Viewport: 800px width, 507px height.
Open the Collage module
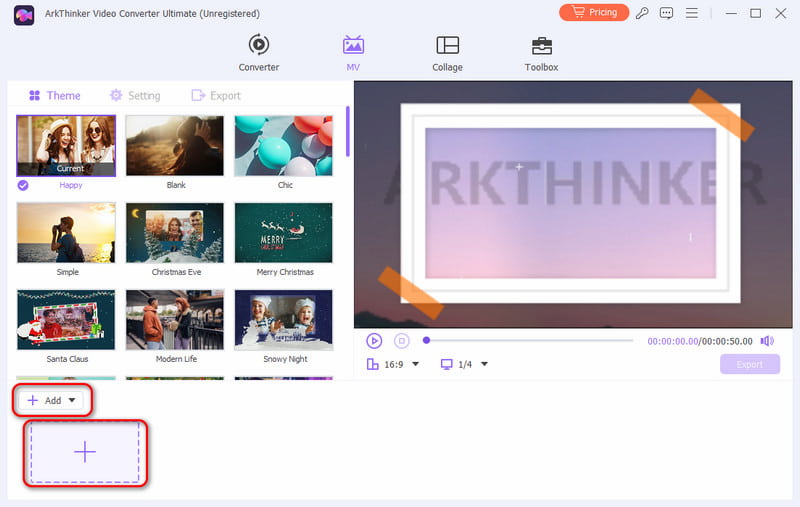click(447, 53)
